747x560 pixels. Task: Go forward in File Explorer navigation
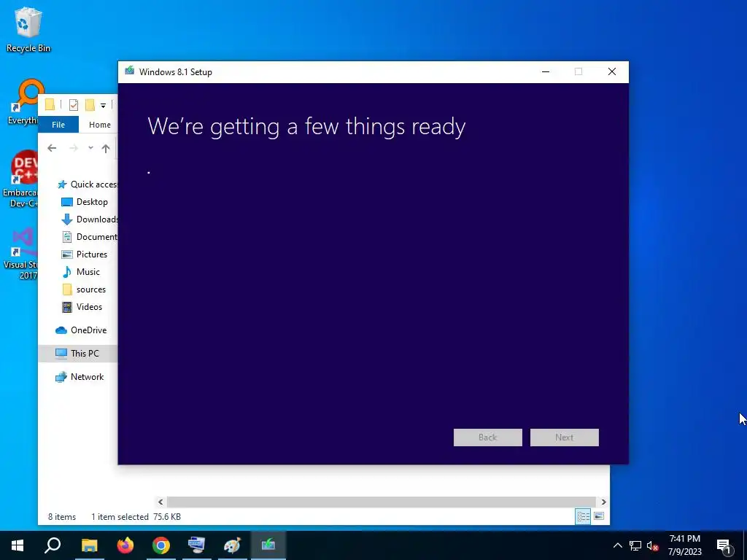(74, 148)
